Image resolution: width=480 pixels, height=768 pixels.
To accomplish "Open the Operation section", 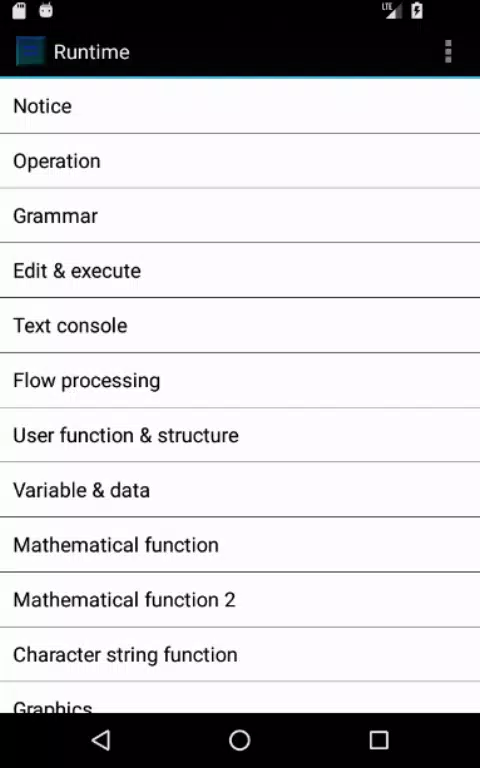I will pyautogui.click(x=240, y=161).
